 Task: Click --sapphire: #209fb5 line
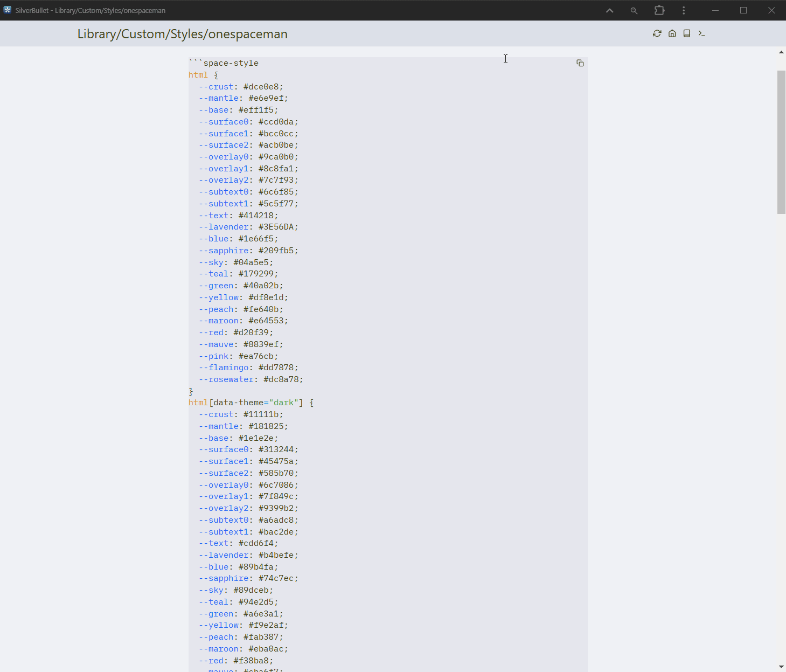(x=248, y=251)
